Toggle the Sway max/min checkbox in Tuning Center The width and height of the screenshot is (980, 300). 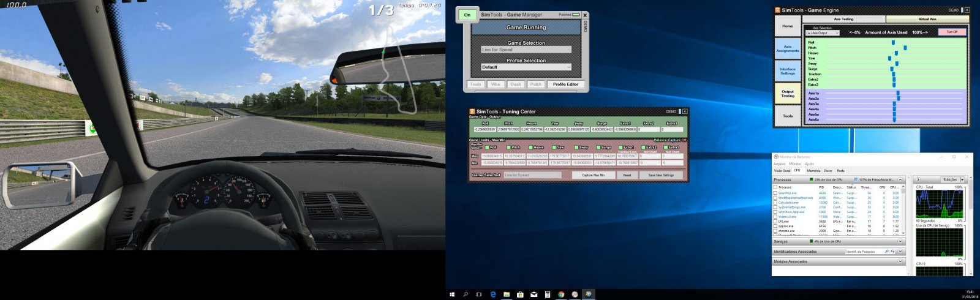pyautogui.click(x=577, y=148)
